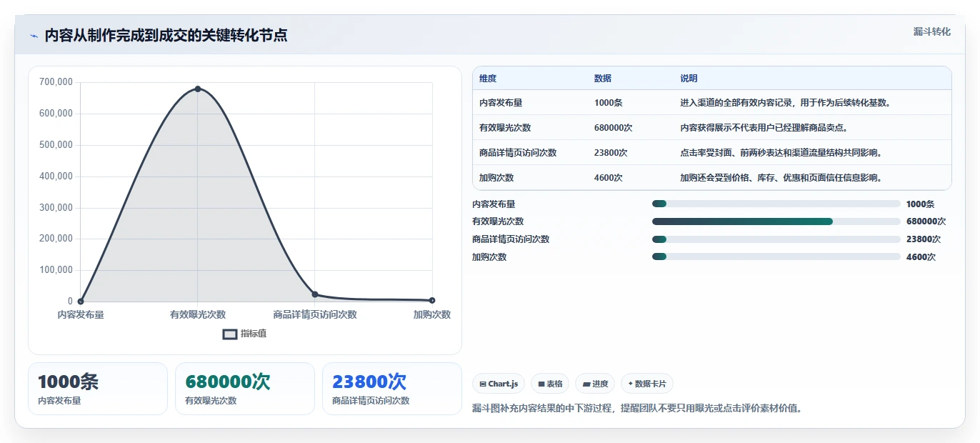
Task: Click the 200,000 y-axis label
Action: point(56,239)
